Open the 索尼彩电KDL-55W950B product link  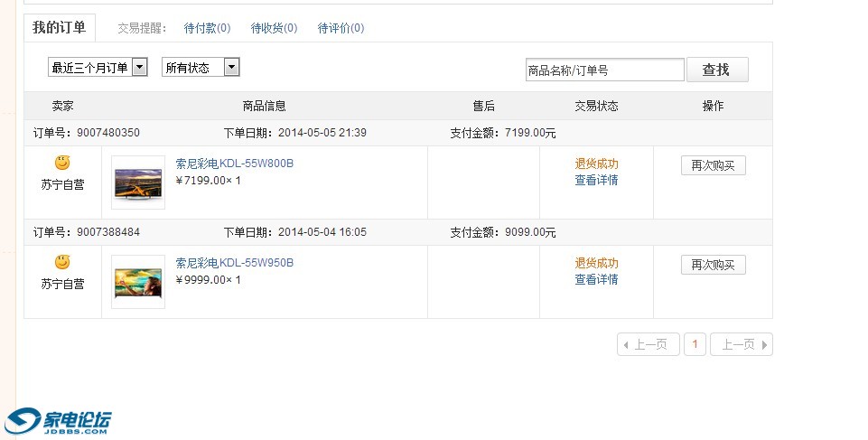(235, 263)
